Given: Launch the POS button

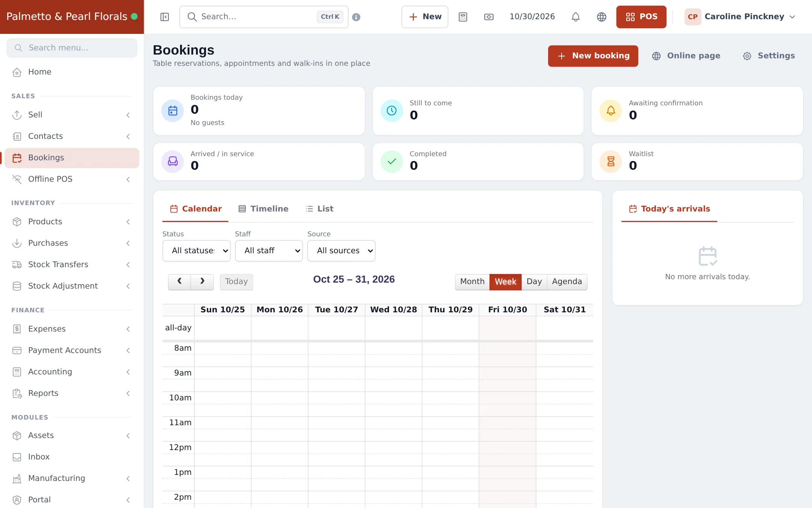Looking at the screenshot, I should coord(641,17).
